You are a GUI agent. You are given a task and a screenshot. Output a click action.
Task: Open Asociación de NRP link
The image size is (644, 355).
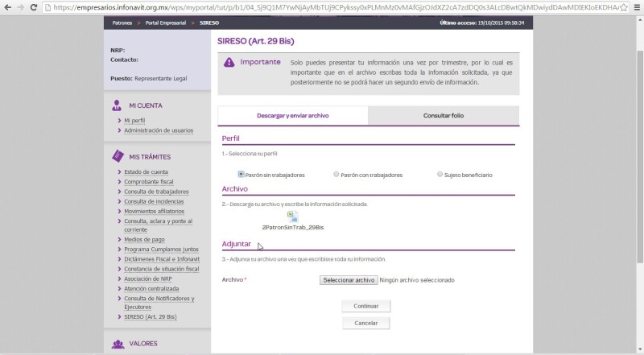[x=148, y=279]
